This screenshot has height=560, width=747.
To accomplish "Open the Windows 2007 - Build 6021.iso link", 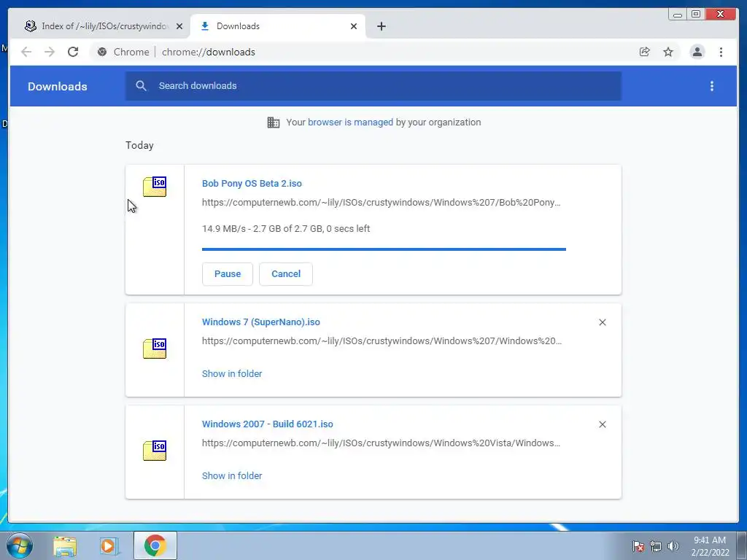I will pos(267,424).
